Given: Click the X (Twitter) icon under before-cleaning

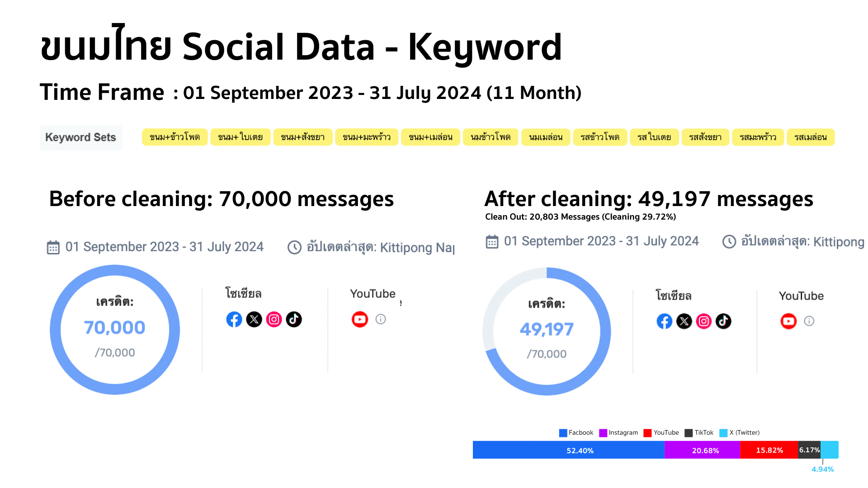Looking at the screenshot, I should (x=254, y=319).
